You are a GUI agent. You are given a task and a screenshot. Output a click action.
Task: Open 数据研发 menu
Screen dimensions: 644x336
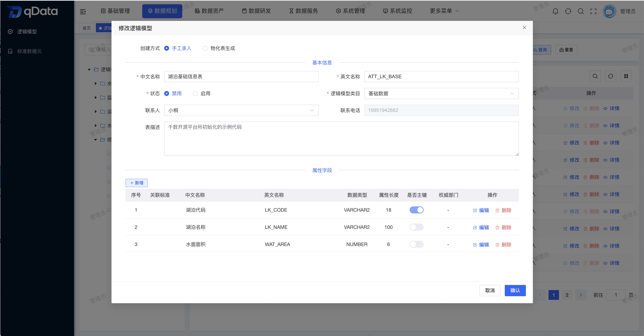click(x=257, y=11)
